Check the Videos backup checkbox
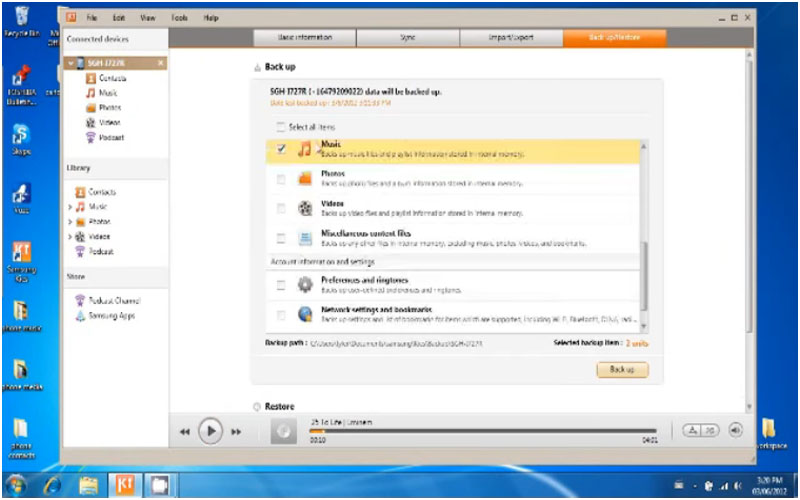The image size is (800, 500). [x=281, y=208]
